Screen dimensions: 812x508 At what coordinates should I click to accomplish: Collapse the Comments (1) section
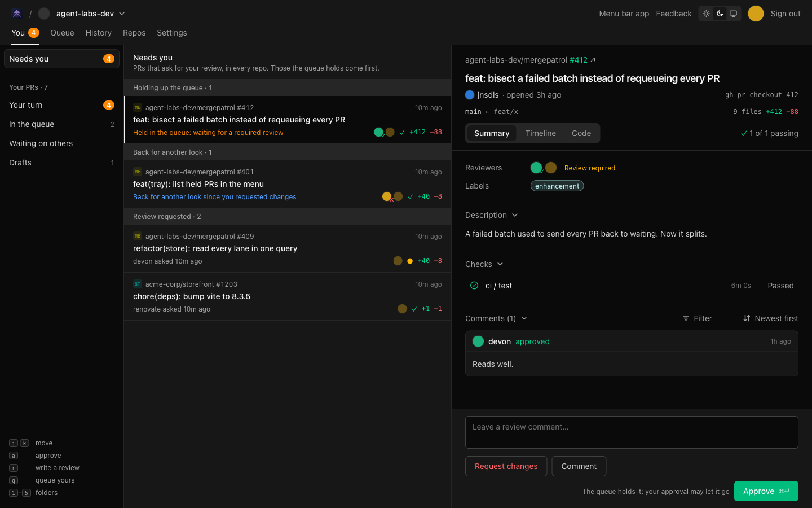pyautogui.click(x=496, y=318)
